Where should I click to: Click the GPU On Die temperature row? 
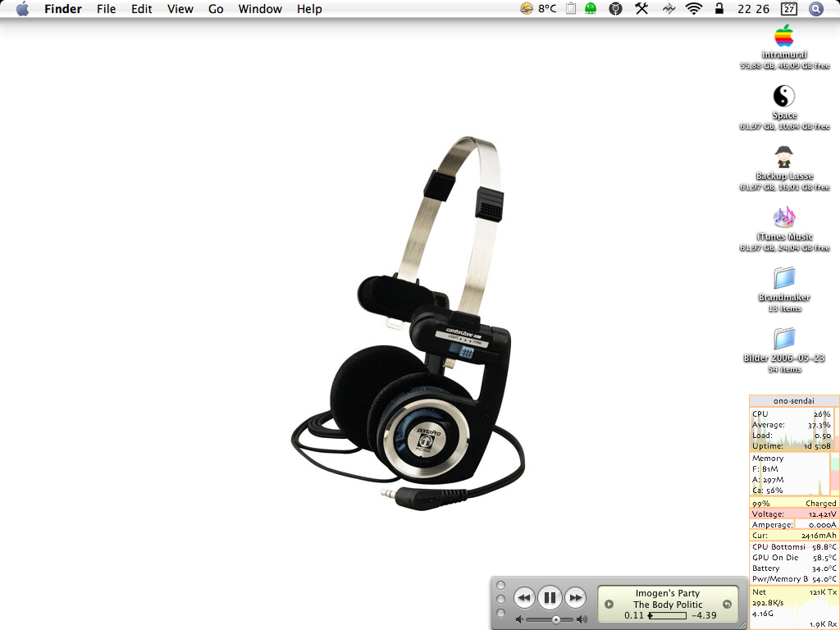click(x=794, y=558)
